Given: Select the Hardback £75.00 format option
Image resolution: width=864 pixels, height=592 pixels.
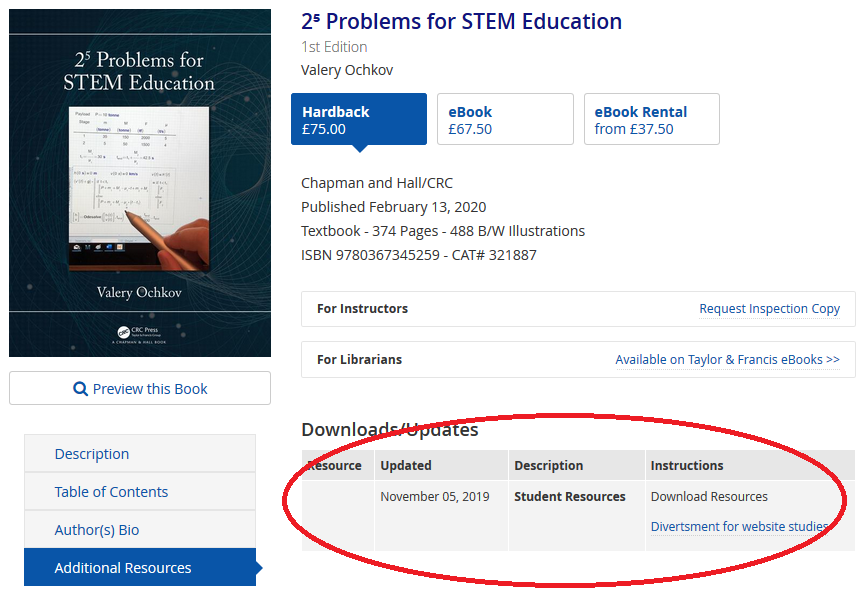Looking at the screenshot, I should 359,119.
